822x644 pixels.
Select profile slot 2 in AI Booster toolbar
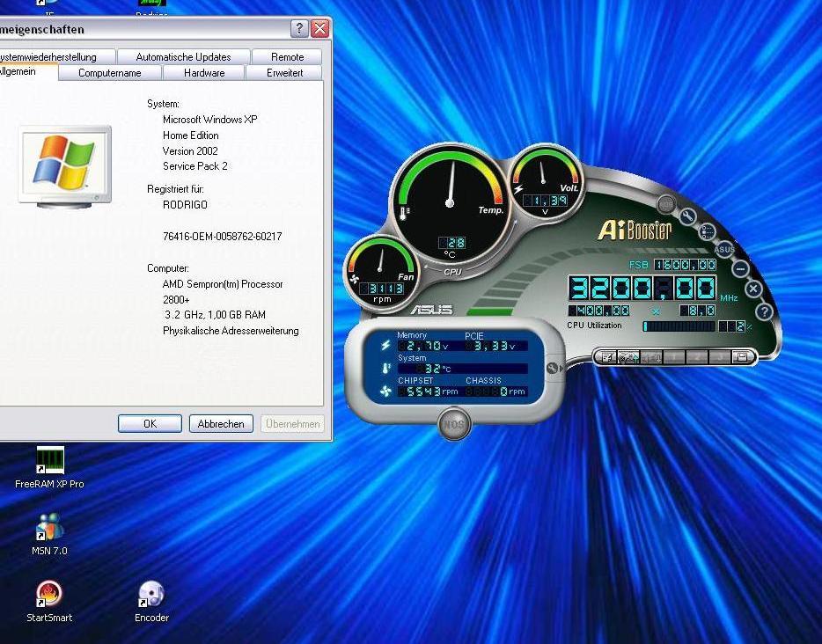(x=697, y=357)
